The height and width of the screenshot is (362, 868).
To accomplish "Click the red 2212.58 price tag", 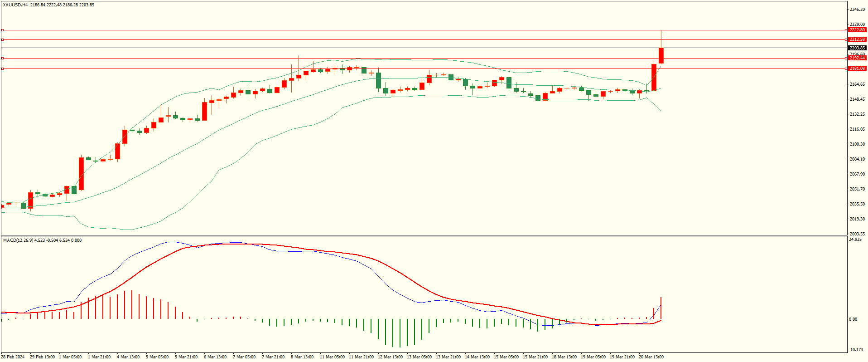I will pyautogui.click(x=857, y=39).
